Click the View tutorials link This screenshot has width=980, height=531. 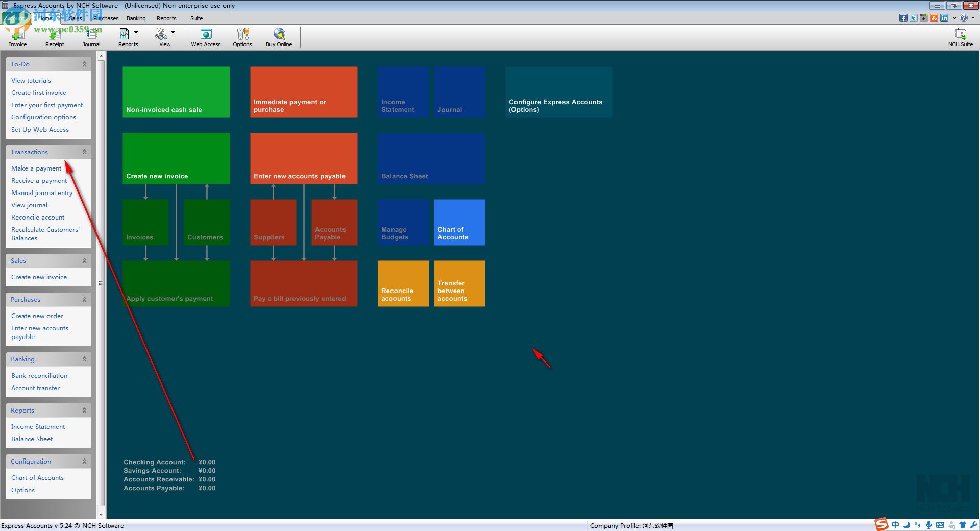click(x=31, y=81)
